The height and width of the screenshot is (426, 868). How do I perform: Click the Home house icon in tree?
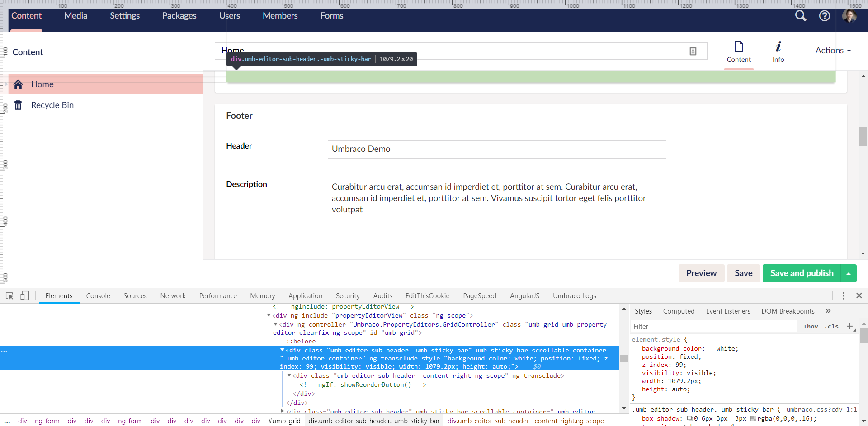point(18,84)
